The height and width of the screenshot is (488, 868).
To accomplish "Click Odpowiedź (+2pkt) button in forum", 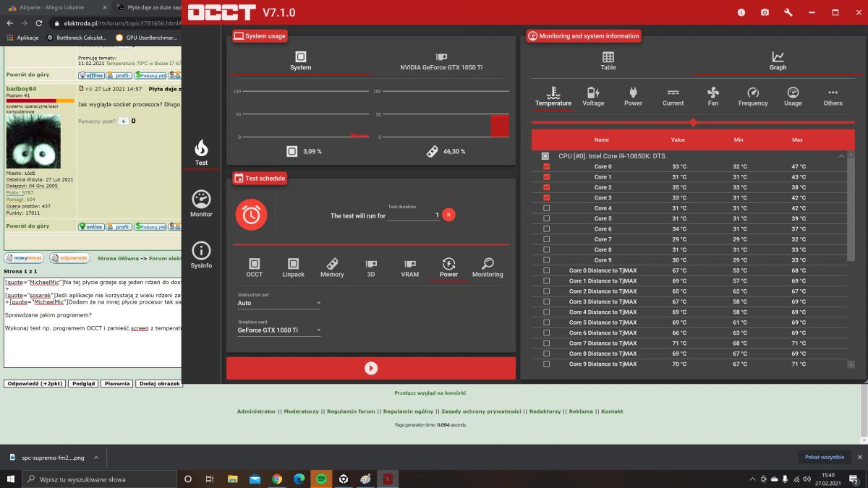I will point(35,383).
